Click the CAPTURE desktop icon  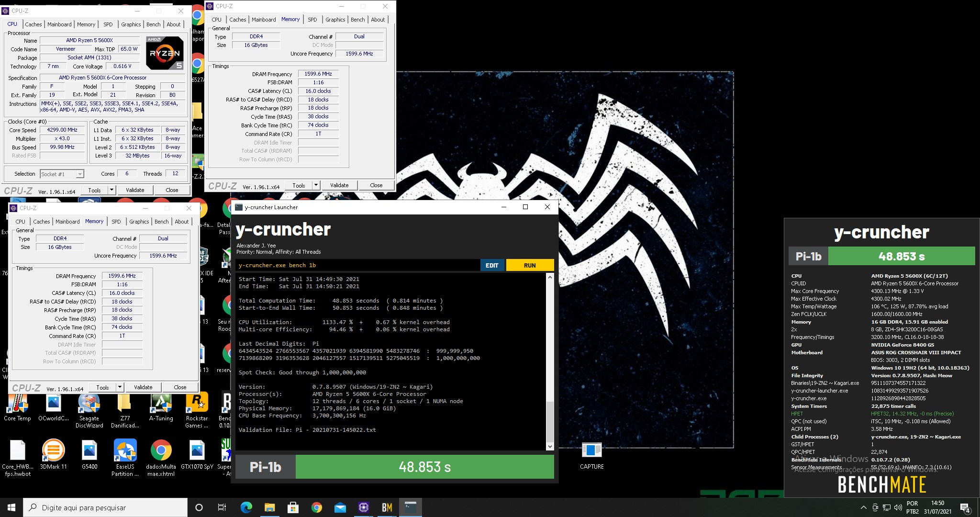[591, 455]
